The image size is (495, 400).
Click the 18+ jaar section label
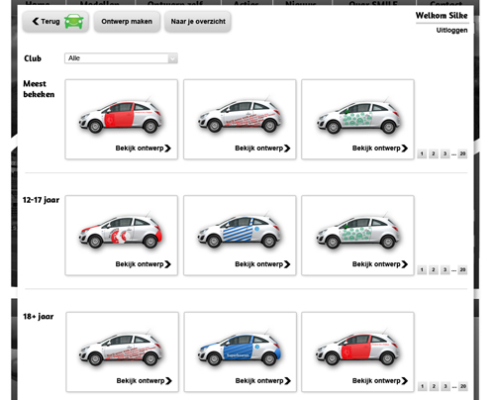[x=38, y=316]
